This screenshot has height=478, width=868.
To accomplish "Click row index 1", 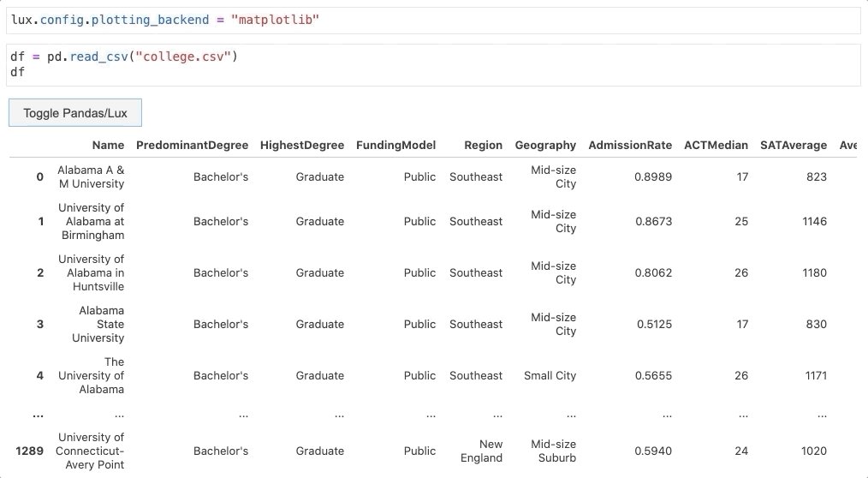I will [x=40, y=222].
